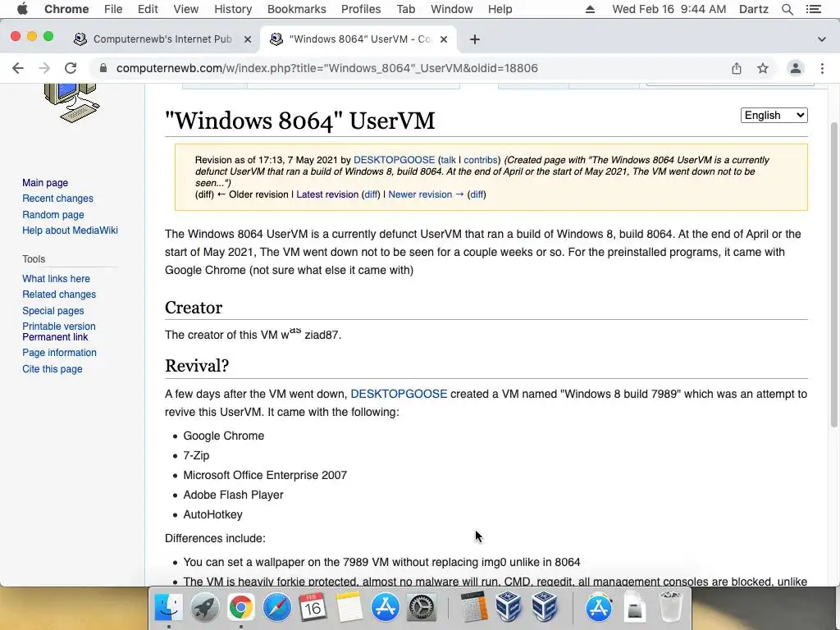Open Page information link
Image resolution: width=840 pixels, height=630 pixels.
click(59, 353)
